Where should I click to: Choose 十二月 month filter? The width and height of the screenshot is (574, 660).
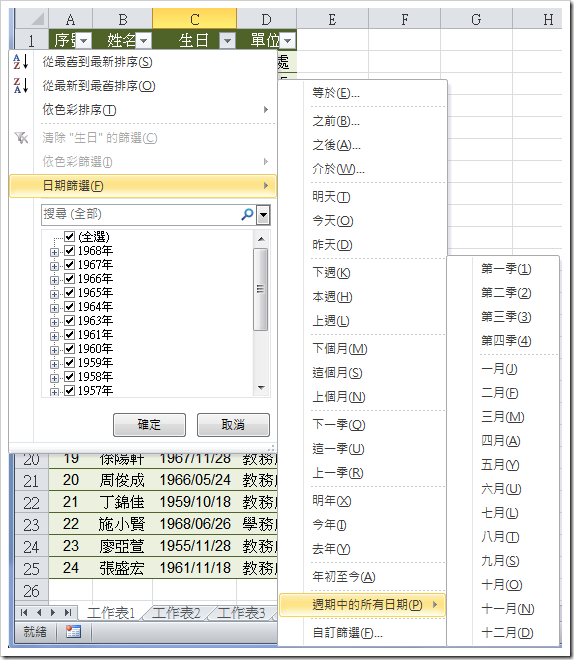point(503,633)
